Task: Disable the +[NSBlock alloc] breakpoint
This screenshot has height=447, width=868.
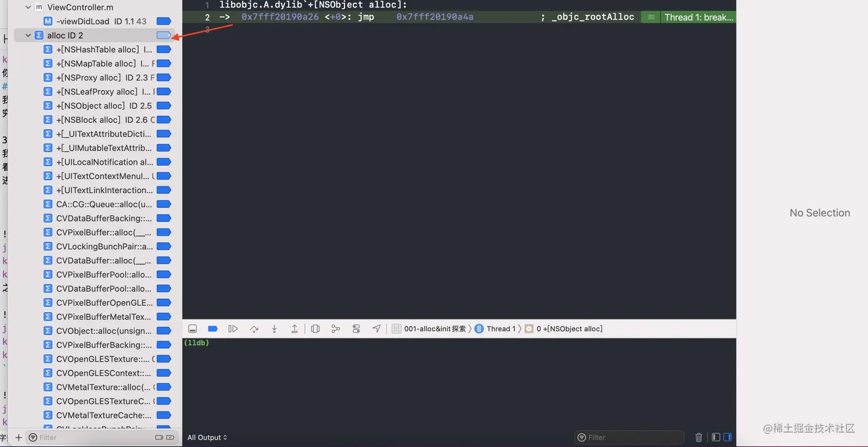Action: point(164,120)
